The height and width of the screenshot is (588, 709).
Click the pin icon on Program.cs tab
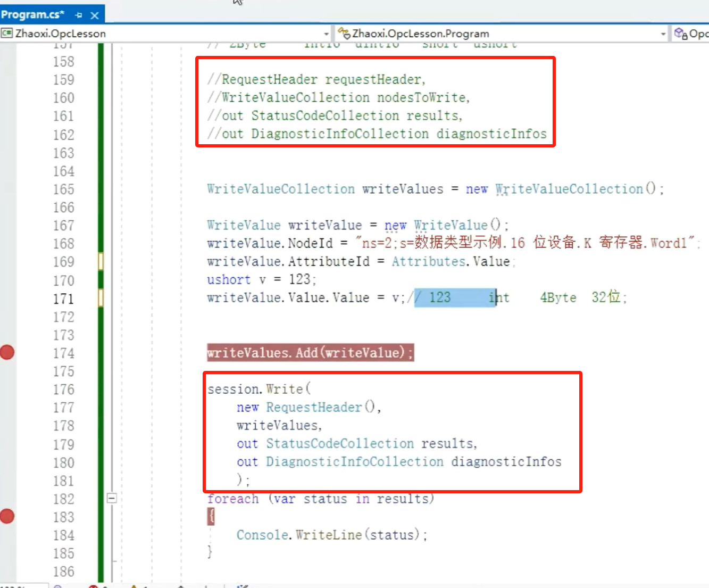pos(79,15)
